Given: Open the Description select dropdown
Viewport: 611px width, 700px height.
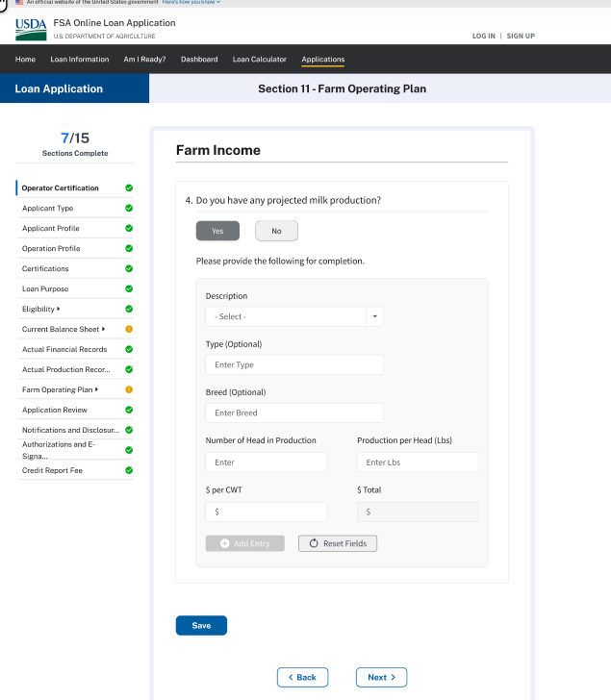Looking at the screenshot, I should click(293, 316).
